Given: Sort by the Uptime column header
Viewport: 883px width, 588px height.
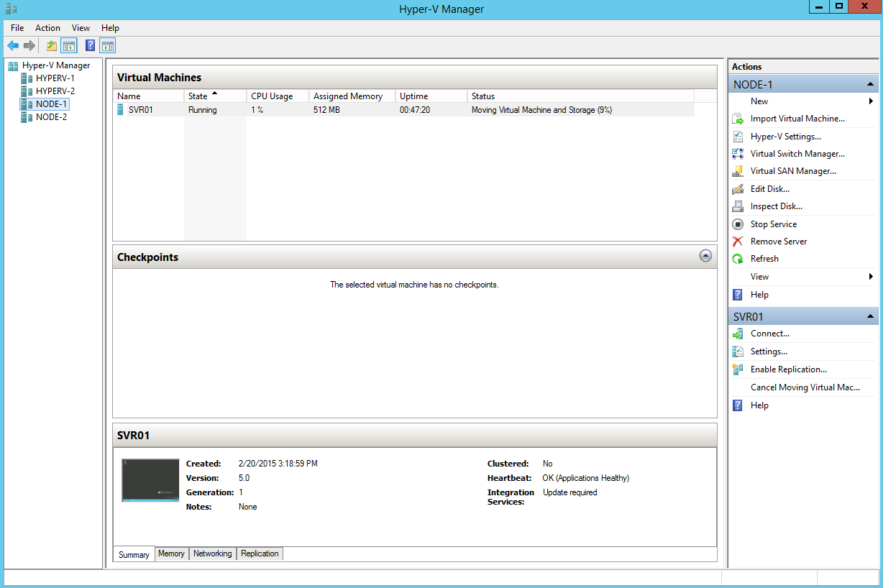Looking at the screenshot, I should pos(431,96).
